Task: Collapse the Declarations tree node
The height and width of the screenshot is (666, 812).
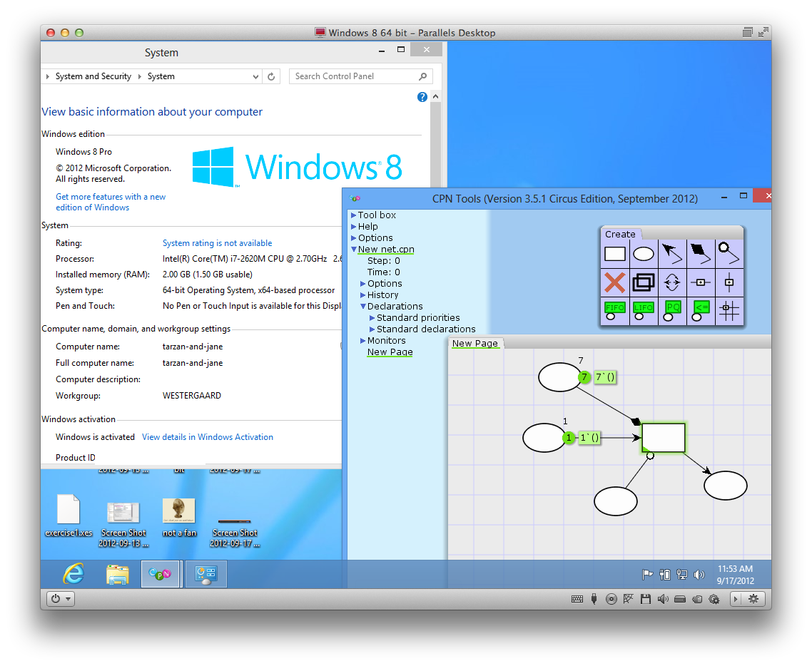Action: pyautogui.click(x=363, y=307)
